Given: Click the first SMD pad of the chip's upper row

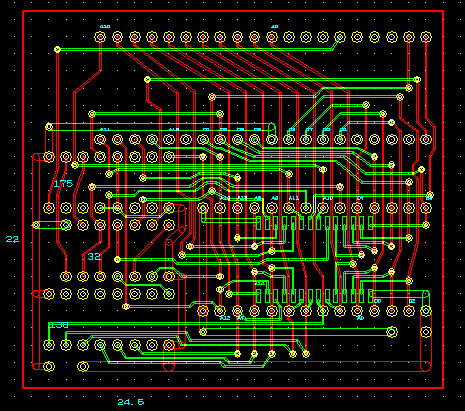Looking at the screenshot, I should pyautogui.click(x=259, y=223).
